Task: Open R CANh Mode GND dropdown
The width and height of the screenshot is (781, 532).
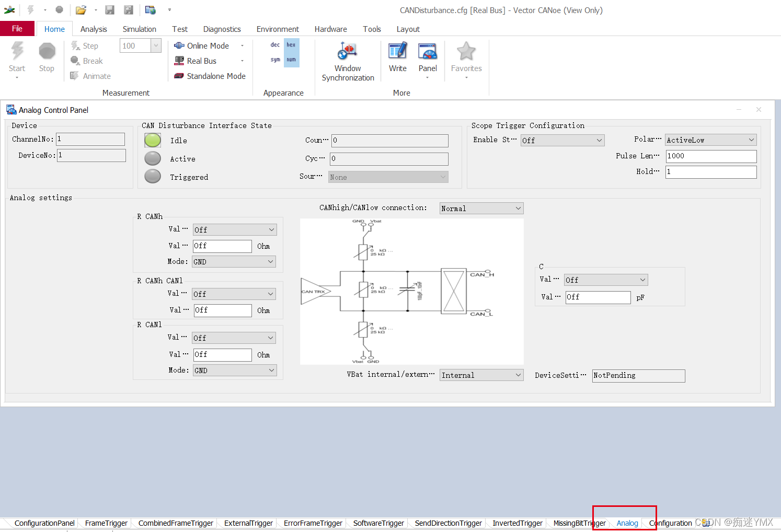Action: click(234, 261)
